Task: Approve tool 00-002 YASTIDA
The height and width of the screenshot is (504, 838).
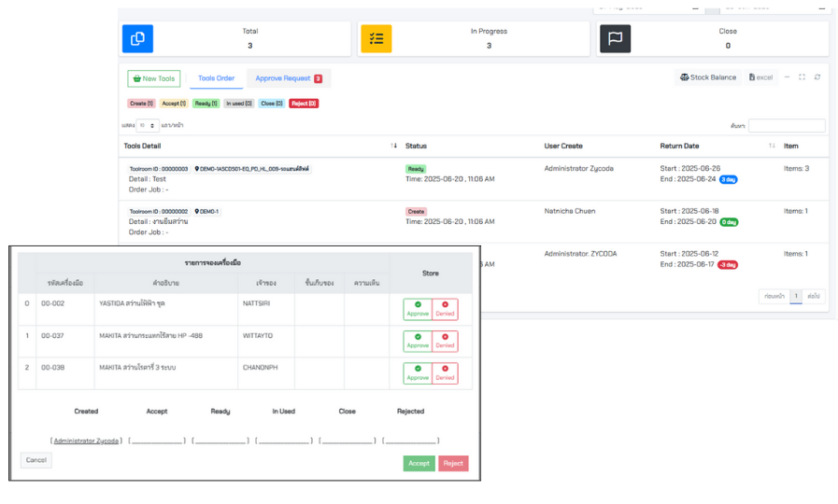Action: tap(417, 309)
